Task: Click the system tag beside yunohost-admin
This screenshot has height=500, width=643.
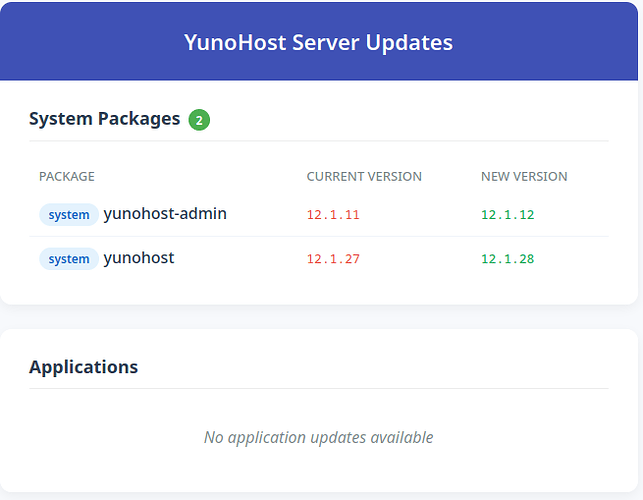Action: [x=69, y=215]
